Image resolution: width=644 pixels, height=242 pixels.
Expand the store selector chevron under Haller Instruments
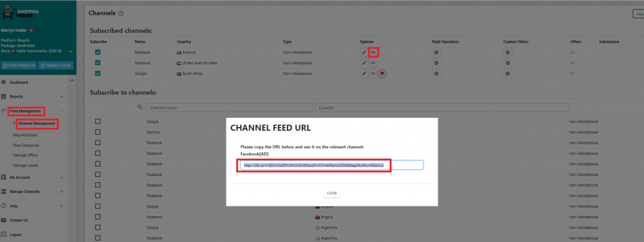[x=70, y=52]
